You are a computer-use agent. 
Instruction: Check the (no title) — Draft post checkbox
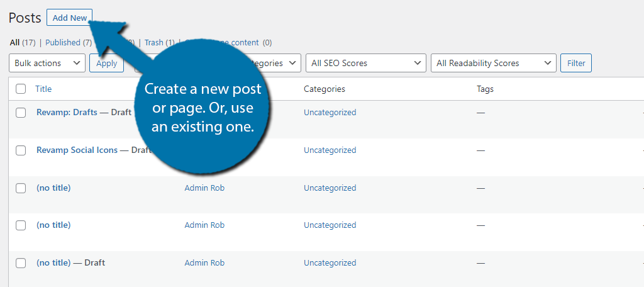[21, 263]
